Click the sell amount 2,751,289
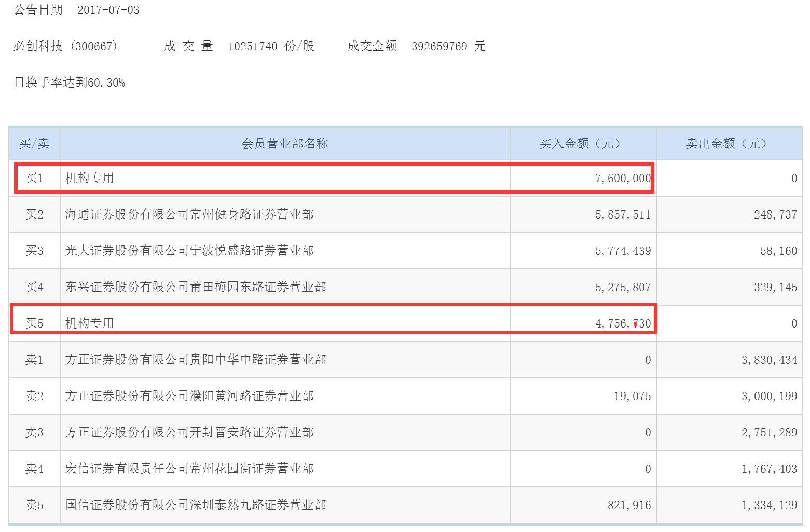 (769, 433)
